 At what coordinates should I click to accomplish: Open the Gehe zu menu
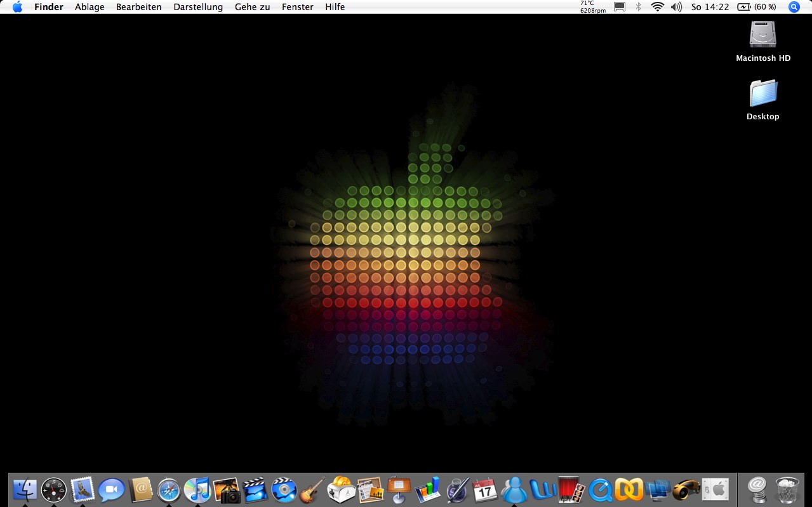pyautogui.click(x=253, y=7)
